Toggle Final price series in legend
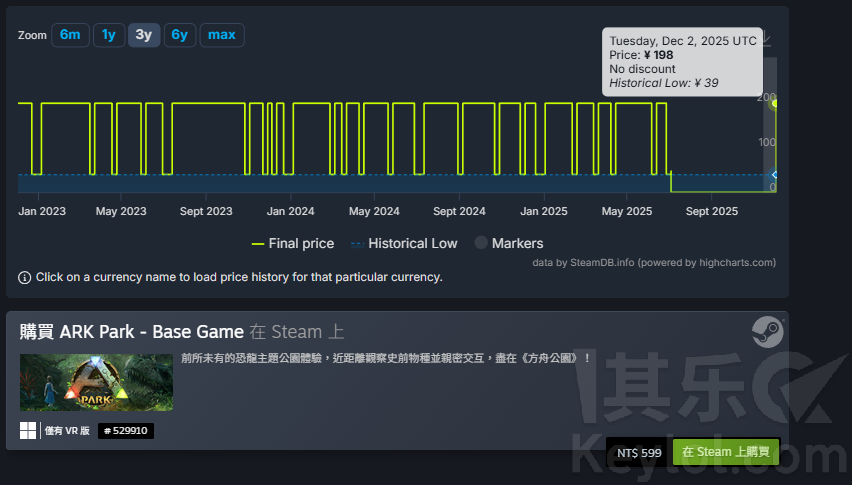The height and width of the screenshot is (485, 852). pyautogui.click(x=292, y=243)
